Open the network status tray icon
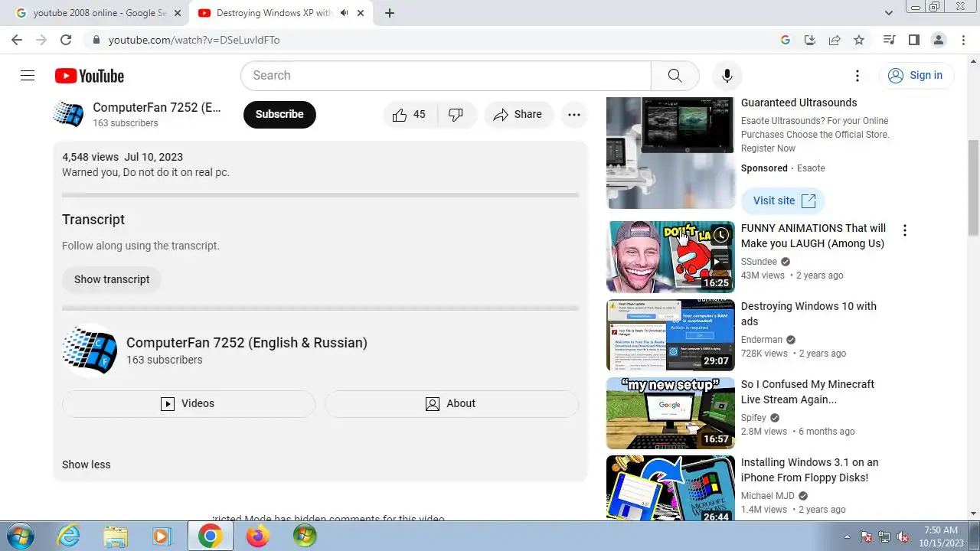980x551 pixels. 885,536
